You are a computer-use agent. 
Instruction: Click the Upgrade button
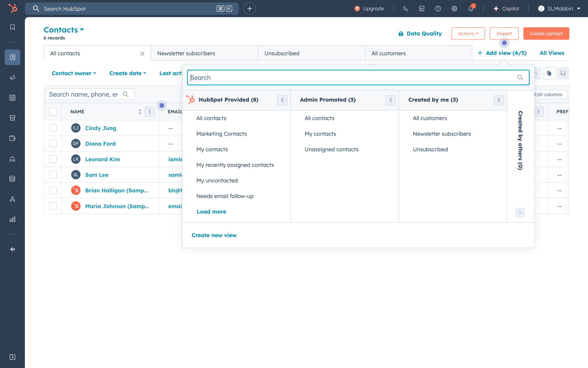369,9
